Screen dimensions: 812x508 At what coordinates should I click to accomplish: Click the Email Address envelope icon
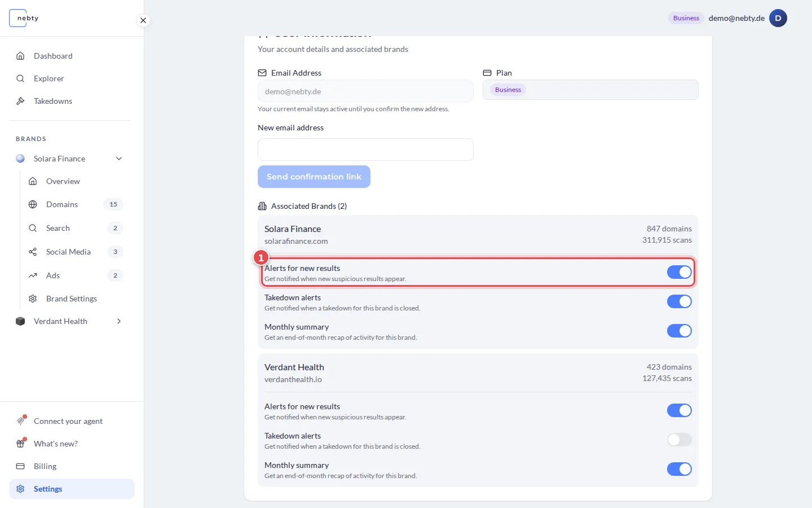[x=262, y=73]
